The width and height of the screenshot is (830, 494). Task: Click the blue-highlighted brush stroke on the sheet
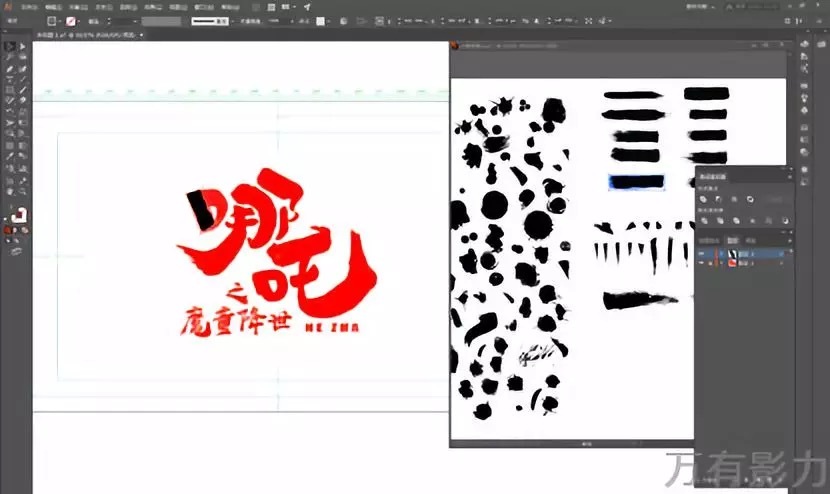636,181
